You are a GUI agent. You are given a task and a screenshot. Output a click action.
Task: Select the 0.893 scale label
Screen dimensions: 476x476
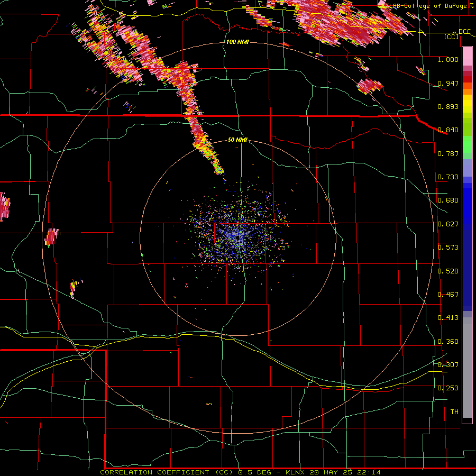tap(448, 106)
